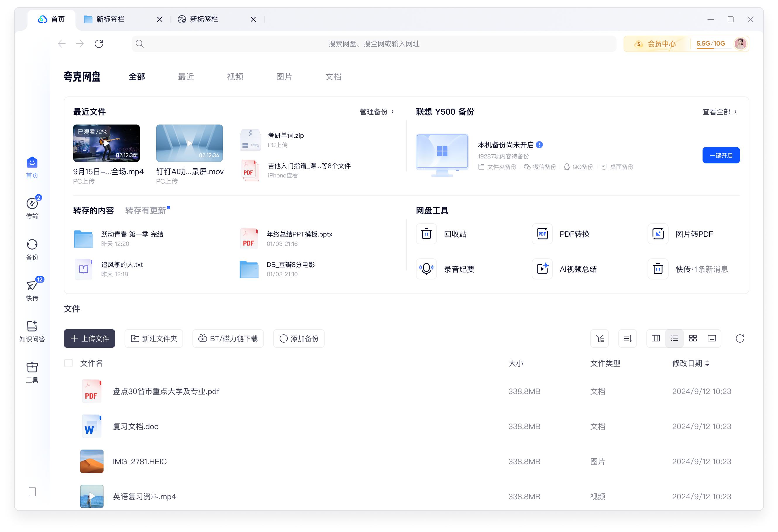Switch to the 最近 tab
This screenshot has height=532, width=778.
(186, 77)
